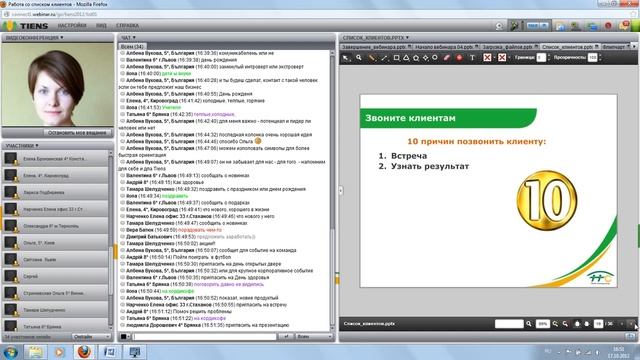Click the red clear-drawings circle tool
Screen dimensions: 640x360
coord(460,58)
